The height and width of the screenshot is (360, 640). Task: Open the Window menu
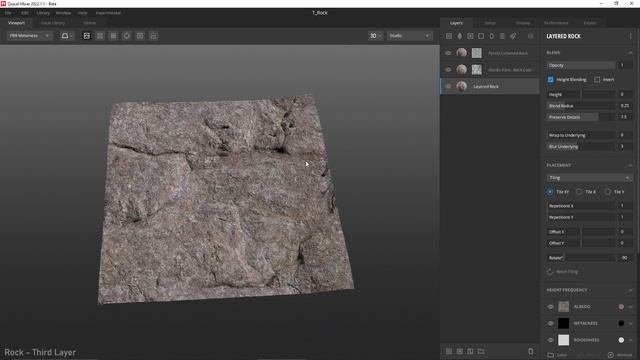coord(63,13)
